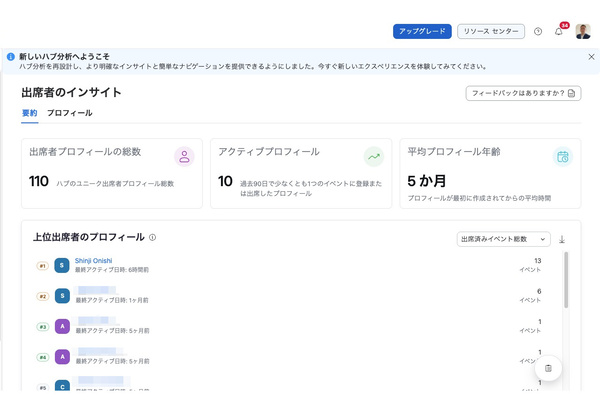
Task: Click the 出席者プロフィールの総数 person icon
Action: [184, 156]
